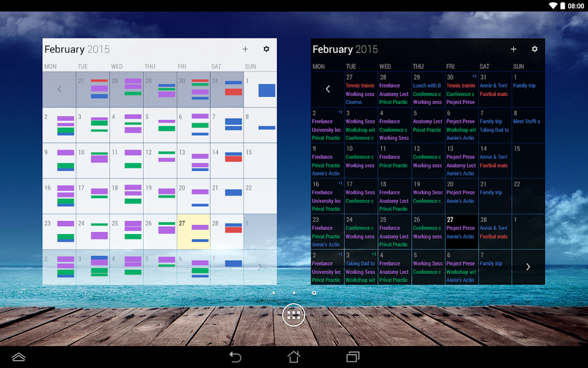Go to next month in light widget
This screenshot has width=588, height=368.
260,267
